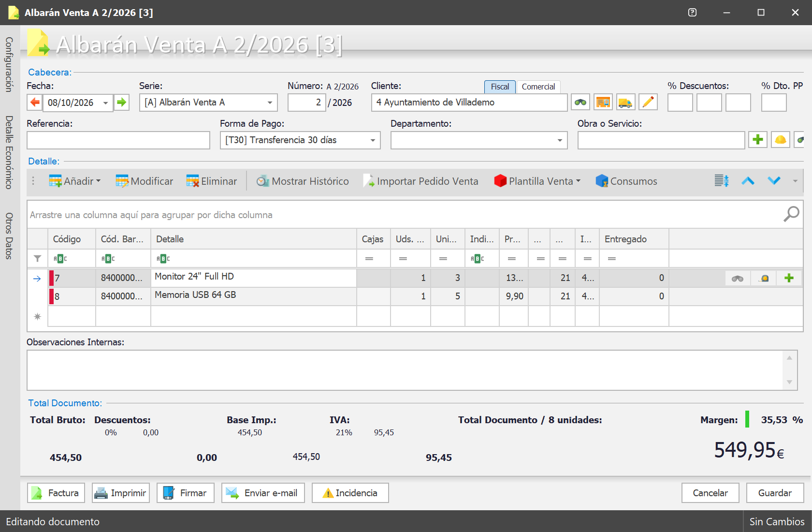This screenshot has width=812, height=532.
Task: Click the Guardar button
Action: coord(775,493)
